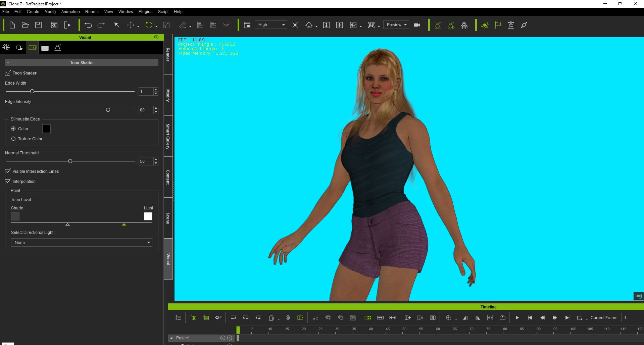Open the Rotate tool dropdown arrow
644x345 pixels.
click(x=156, y=27)
